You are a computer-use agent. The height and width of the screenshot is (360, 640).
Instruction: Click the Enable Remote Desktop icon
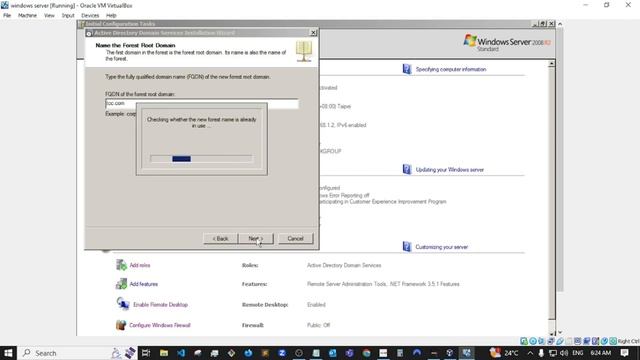click(122, 304)
